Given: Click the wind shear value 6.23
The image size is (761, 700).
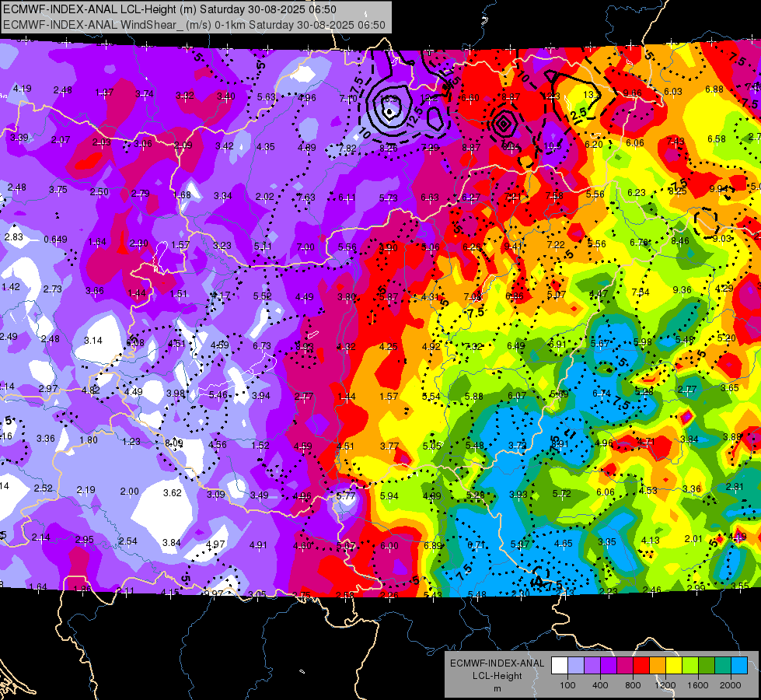Looking at the screenshot, I should (637, 193).
